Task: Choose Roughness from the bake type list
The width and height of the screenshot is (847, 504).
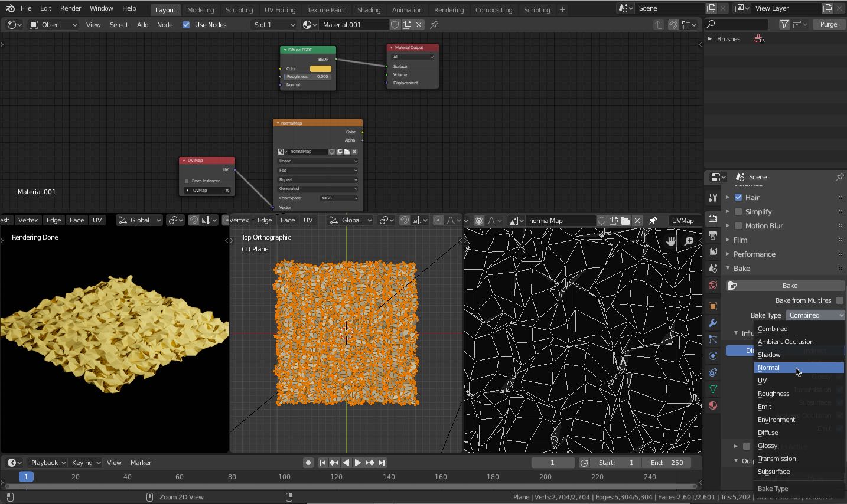Action: click(799, 394)
